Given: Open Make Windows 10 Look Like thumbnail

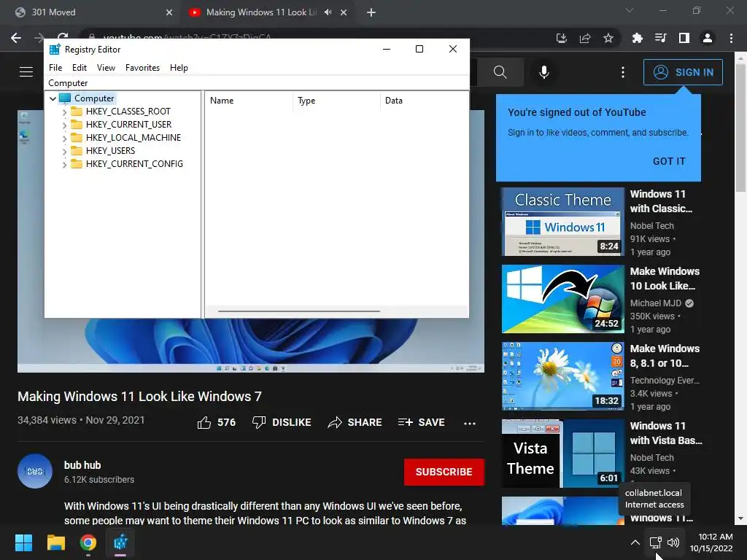Looking at the screenshot, I should pyautogui.click(x=562, y=299).
